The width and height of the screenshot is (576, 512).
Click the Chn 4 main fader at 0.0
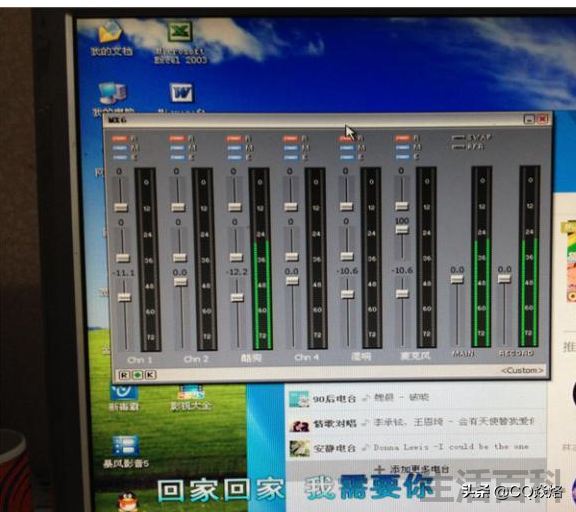pyautogui.click(x=292, y=281)
